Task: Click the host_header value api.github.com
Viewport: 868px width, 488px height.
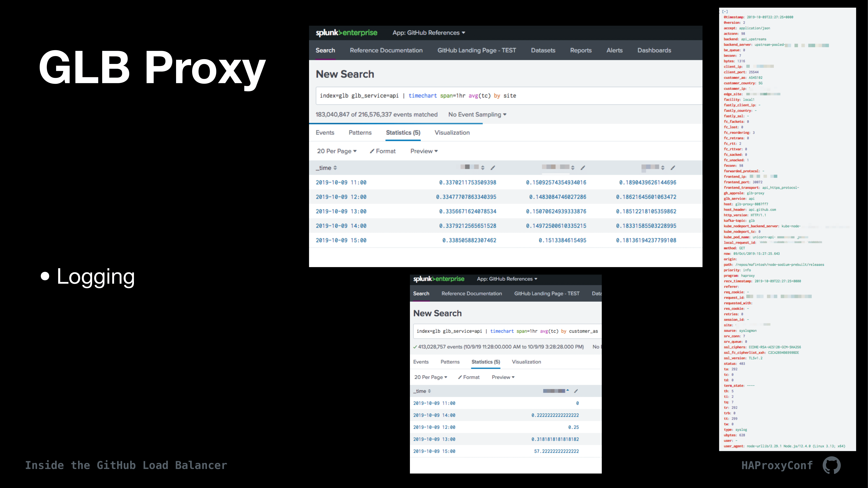Action: [x=762, y=210]
